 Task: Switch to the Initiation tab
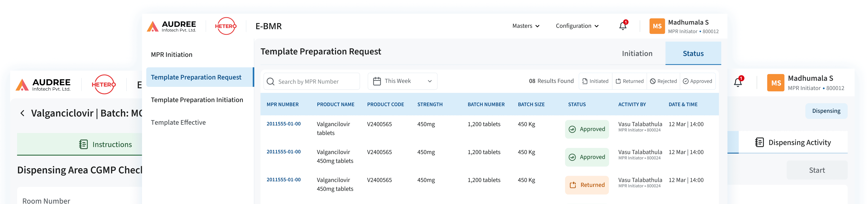(637, 53)
